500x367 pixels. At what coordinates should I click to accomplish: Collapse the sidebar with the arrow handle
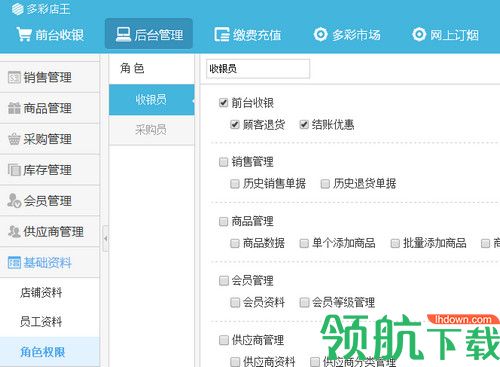click(x=106, y=238)
